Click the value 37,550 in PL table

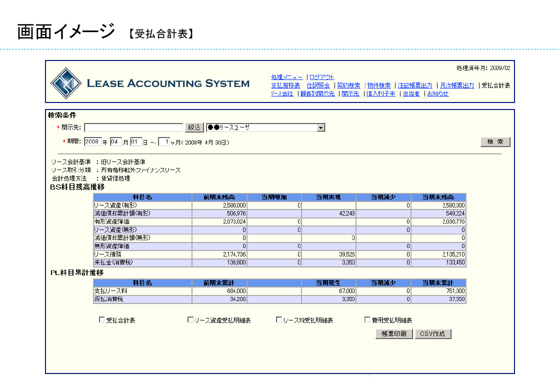(457, 299)
